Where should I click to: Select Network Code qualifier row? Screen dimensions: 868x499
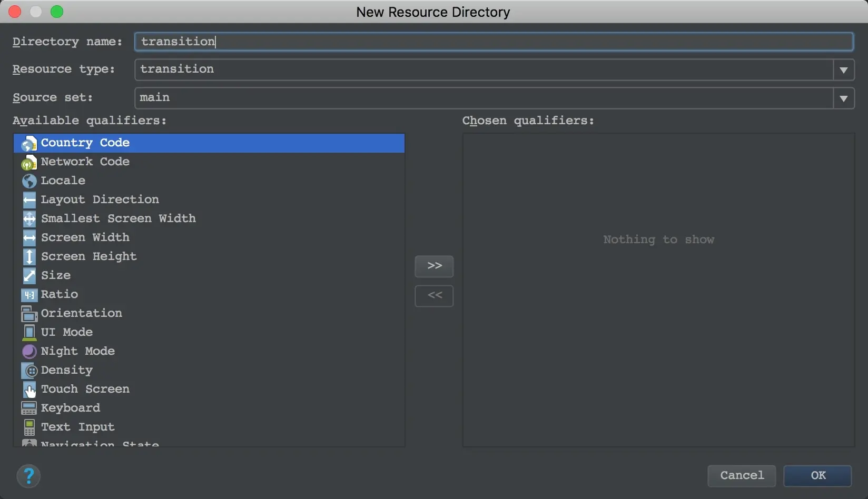(209, 162)
